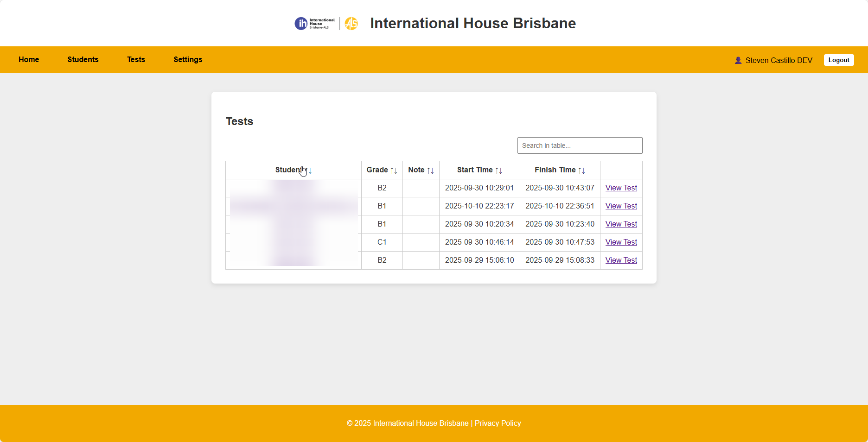The image size is (868, 442).
Task: View test started 2025-09-30 10:29:01
Action: pyautogui.click(x=621, y=188)
